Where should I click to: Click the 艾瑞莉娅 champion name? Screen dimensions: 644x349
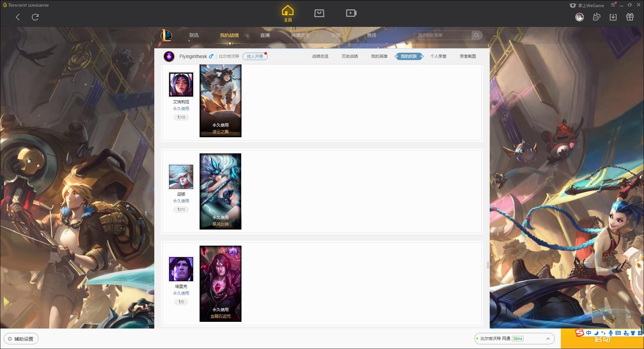181,102
